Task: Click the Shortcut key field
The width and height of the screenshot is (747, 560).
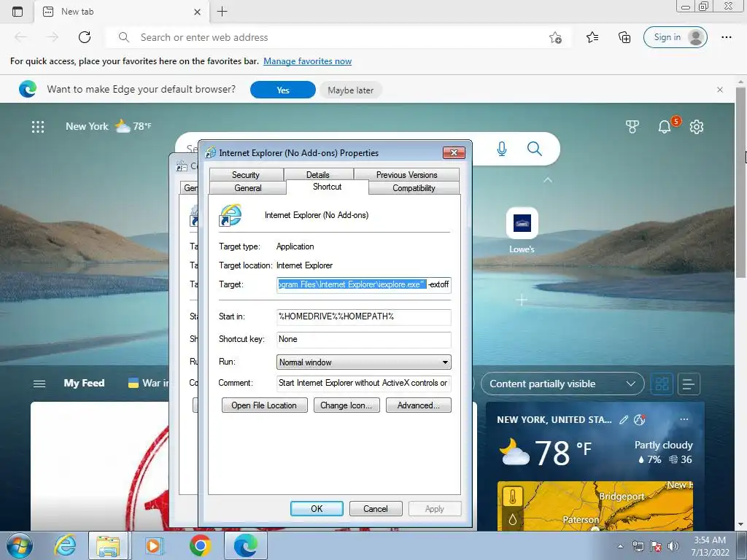Action: 363,340
